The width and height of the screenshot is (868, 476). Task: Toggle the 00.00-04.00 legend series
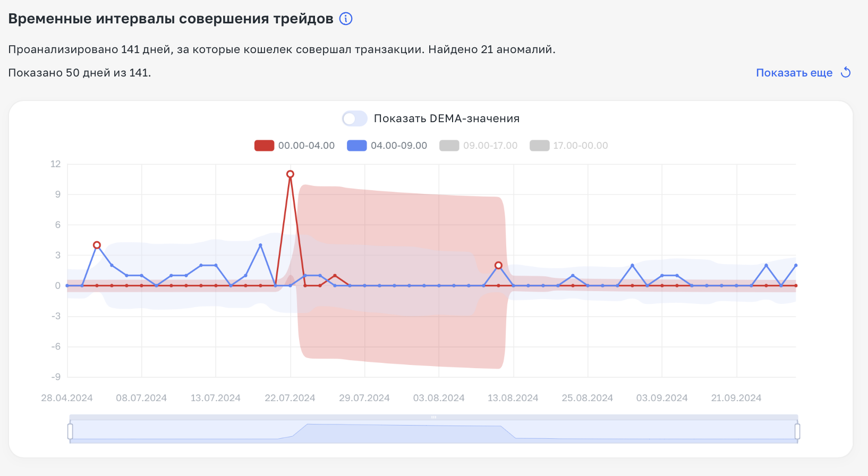coord(295,146)
